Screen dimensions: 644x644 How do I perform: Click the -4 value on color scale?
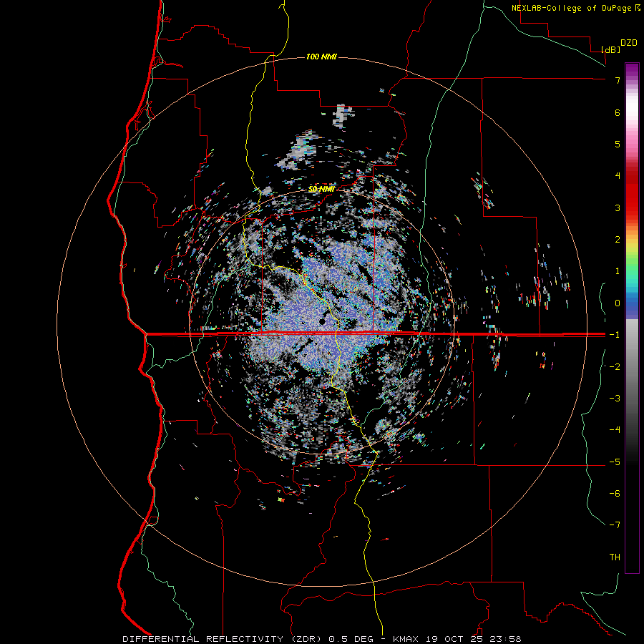click(x=615, y=429)
